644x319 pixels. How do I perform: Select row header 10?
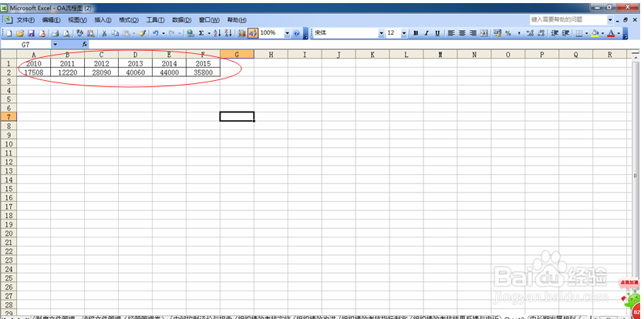[x=8, y=144]
